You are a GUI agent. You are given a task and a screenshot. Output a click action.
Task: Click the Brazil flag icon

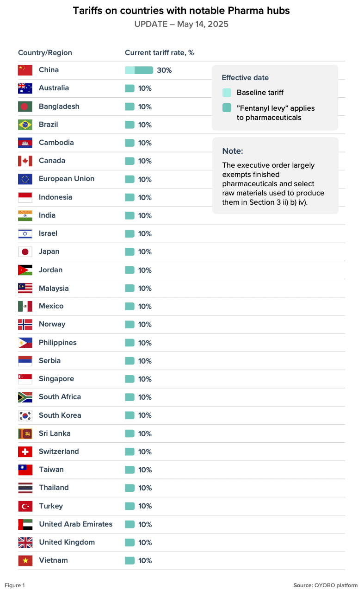coord(25,125)
